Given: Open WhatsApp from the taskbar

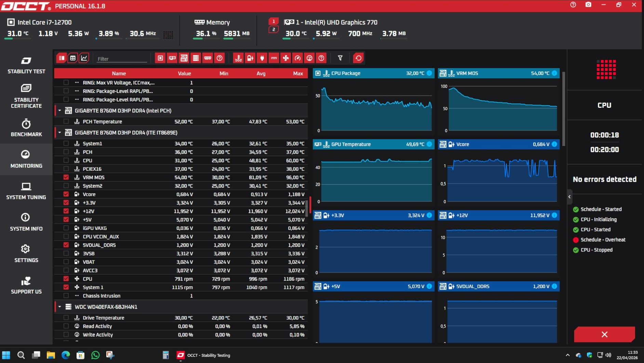Looking at the screenshot, I should [95, 355].
